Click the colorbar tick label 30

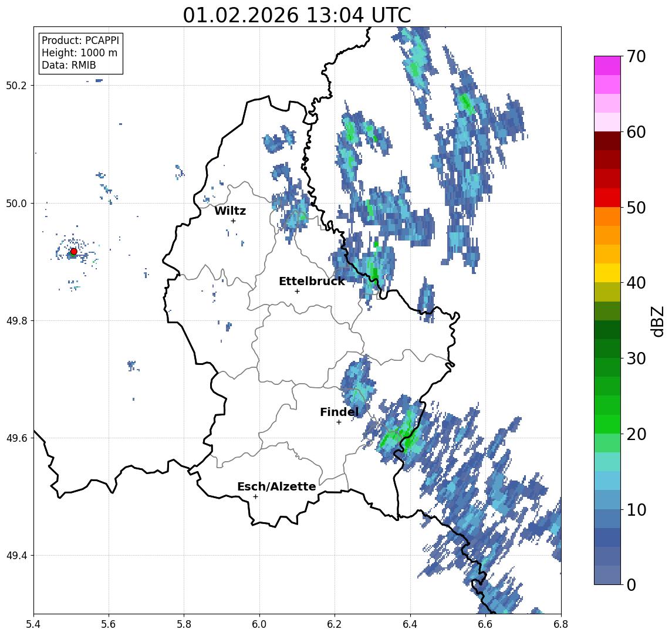click(x=636, y=358)
